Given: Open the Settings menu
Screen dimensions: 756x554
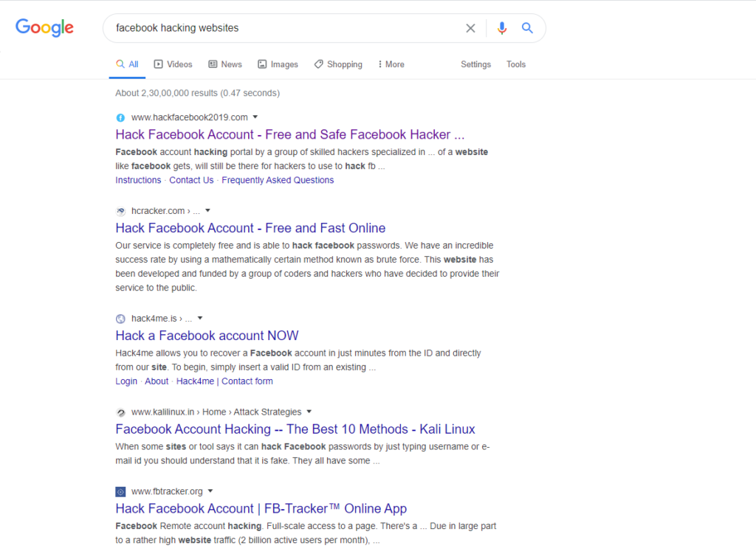Looking at the screenshot, I should tap(476, 65).
